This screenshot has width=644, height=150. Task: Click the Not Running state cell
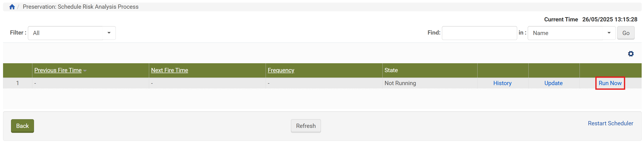coord(400,83)
